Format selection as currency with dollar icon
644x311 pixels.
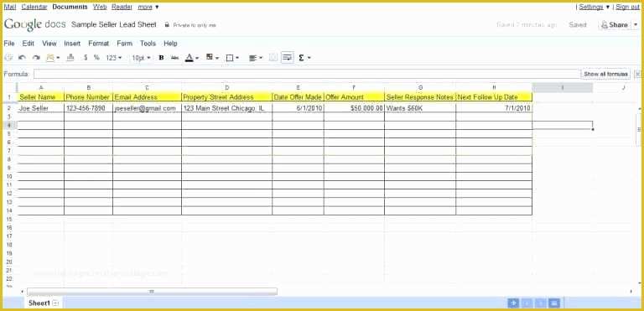[86, 58]
